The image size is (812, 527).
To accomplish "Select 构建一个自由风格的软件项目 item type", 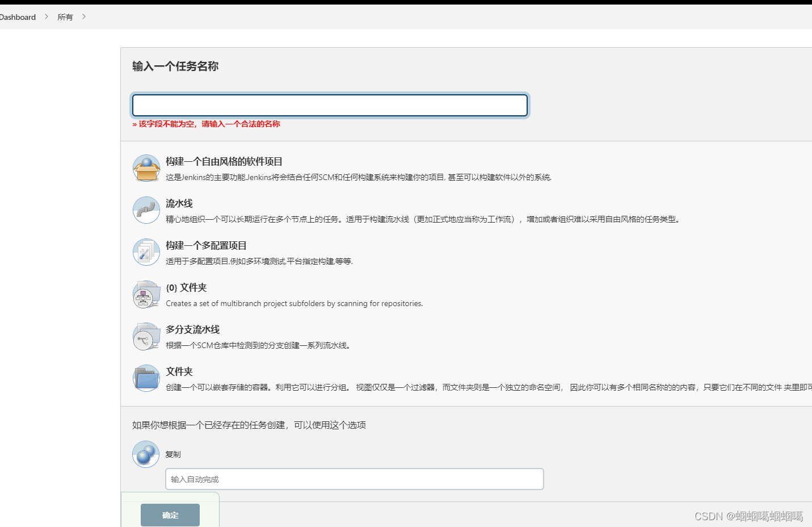I will pyautogui.click(x=223, y=161).
